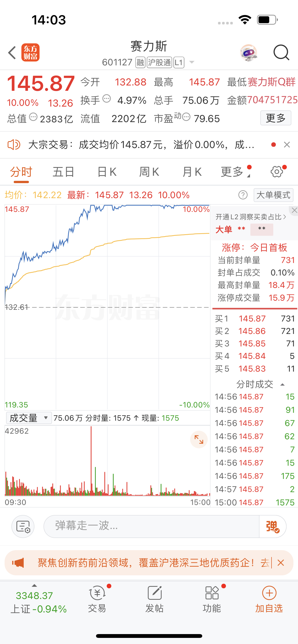Select the 买1 145.87 order row

(x=255, y=318)
